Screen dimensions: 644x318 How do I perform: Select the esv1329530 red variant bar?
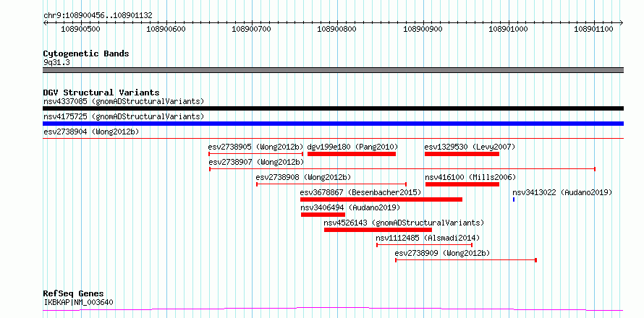[x=462, y=154]
